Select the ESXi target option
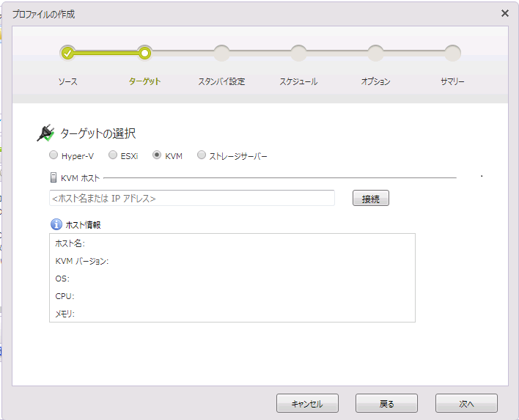Viewport: 519px width, 420px height. coord(113,155)
